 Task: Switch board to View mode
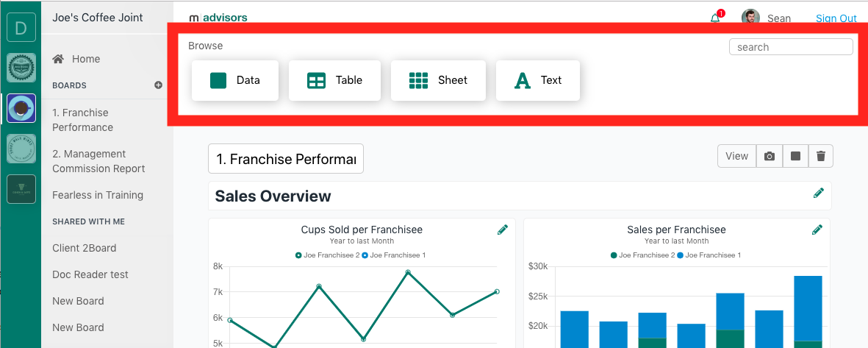(736, 156)
